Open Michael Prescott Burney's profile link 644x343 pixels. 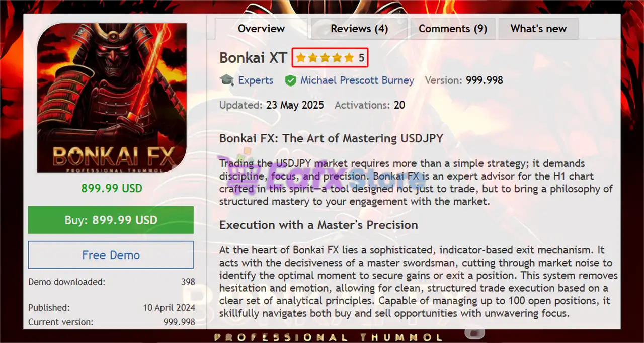[x=357, y=80]
